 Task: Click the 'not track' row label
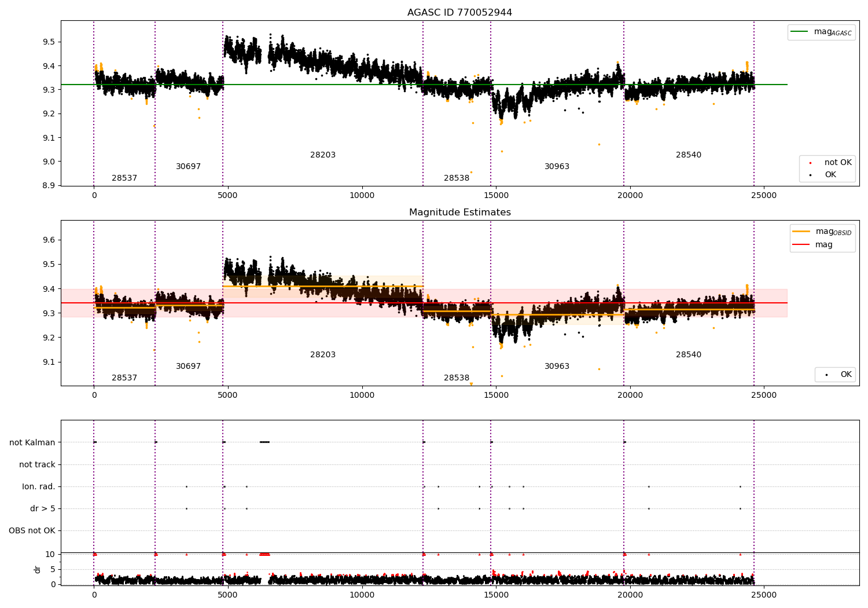click(x=37, y=464)
